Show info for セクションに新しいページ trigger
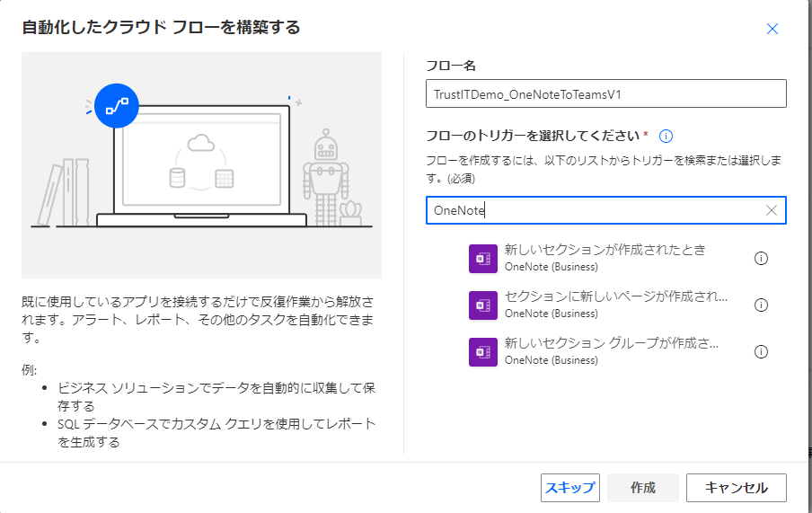Image resolution: width=812 pixels, height=513 pixels. tap(761, 305)
